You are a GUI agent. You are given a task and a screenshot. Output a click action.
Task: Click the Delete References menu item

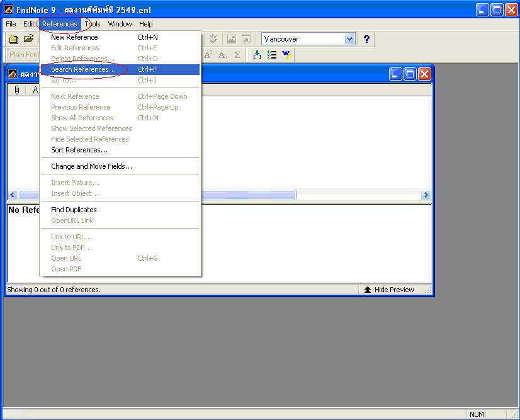click(120, 59)
